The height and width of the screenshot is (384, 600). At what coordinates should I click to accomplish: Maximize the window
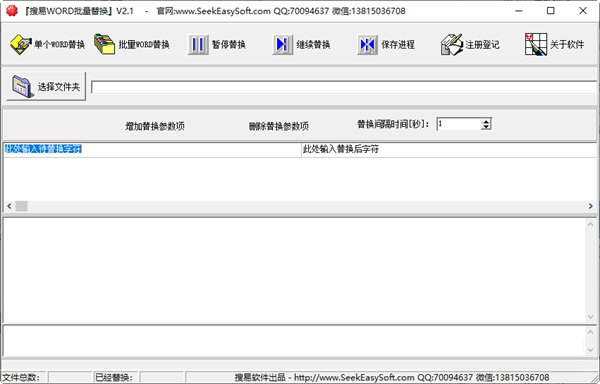(551, 11)
